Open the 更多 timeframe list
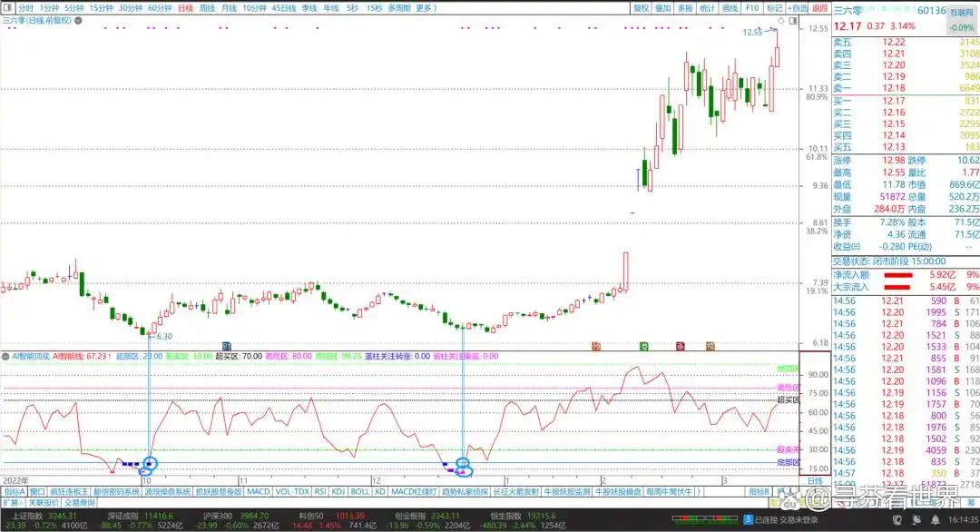Image resolution: width=980 pixels, height=532 pixels. pos(426,8)
